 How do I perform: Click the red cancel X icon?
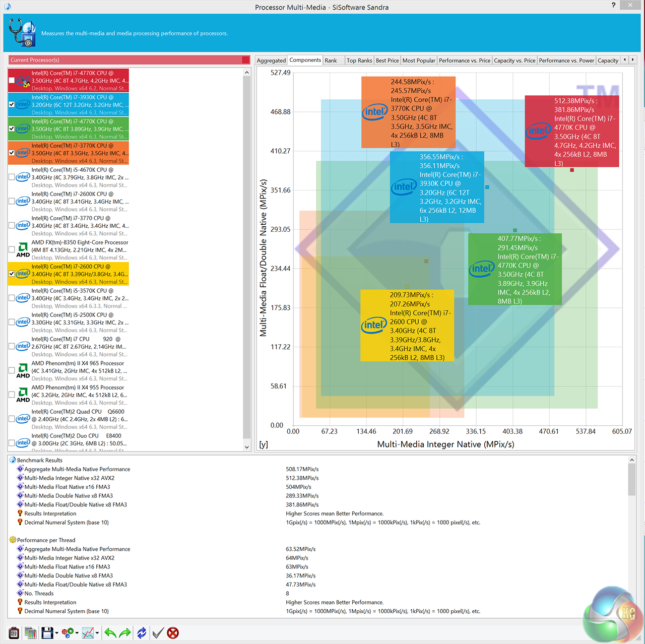point(173,633)
